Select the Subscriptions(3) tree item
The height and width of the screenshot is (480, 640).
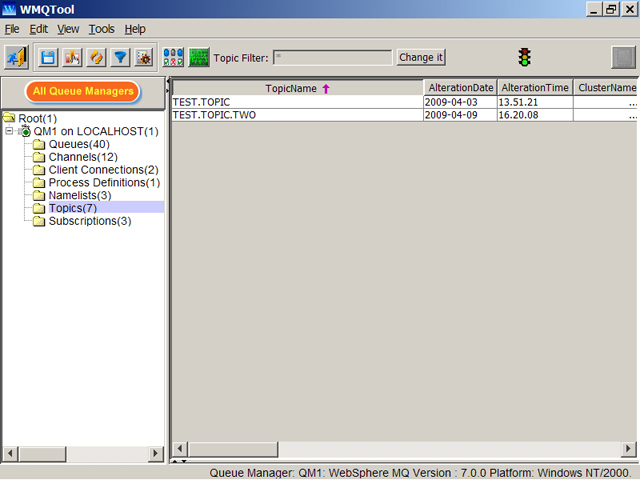tap(90, 221)
